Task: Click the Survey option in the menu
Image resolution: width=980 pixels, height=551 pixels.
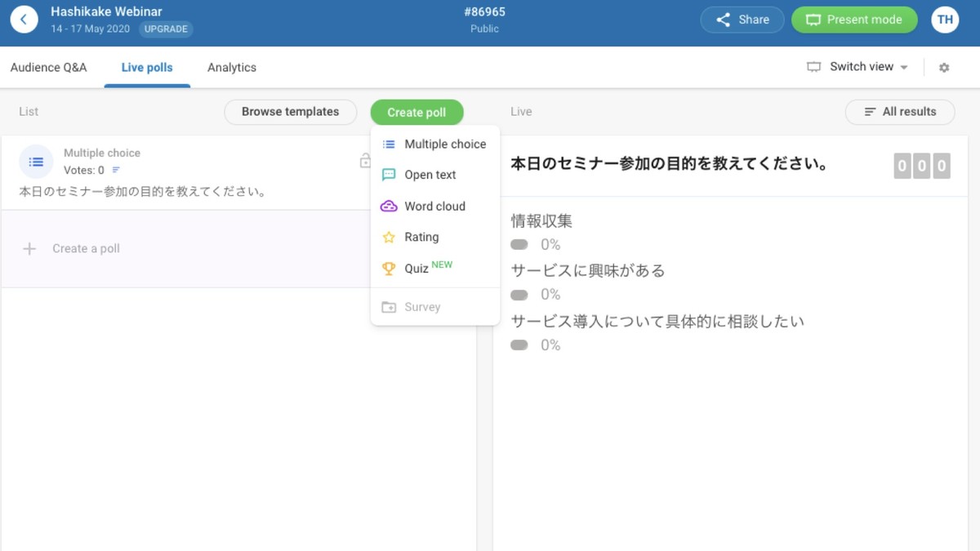Action: [422, 308]
